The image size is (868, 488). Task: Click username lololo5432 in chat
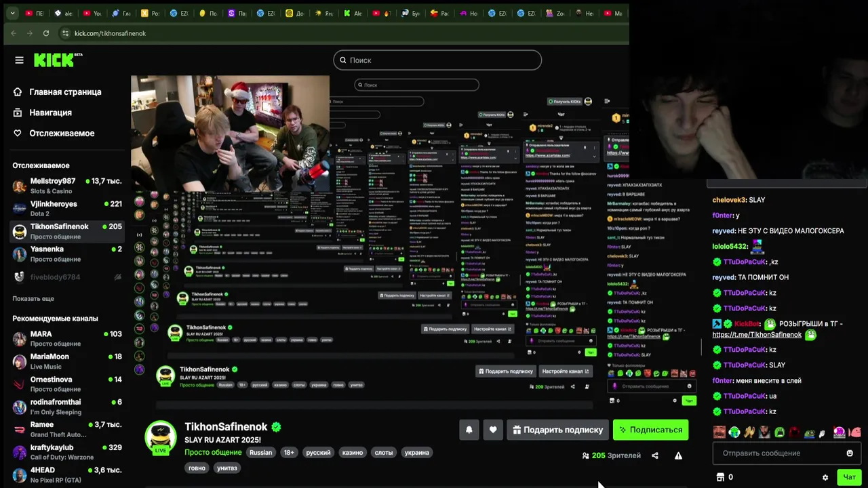click(x=730, y=247)
